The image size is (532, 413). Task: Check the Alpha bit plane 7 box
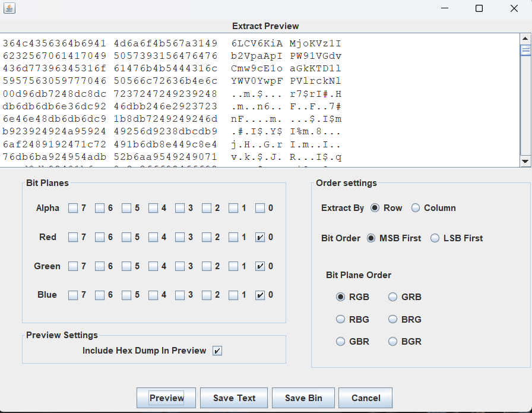(73, 208)
